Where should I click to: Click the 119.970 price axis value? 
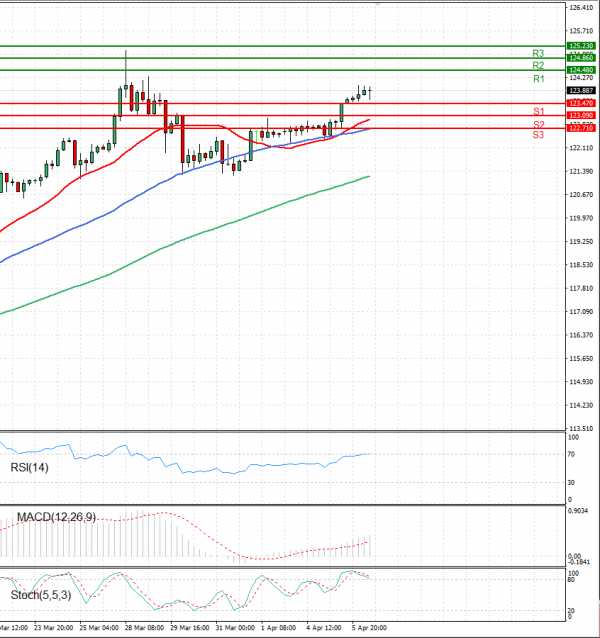(581, 218)
